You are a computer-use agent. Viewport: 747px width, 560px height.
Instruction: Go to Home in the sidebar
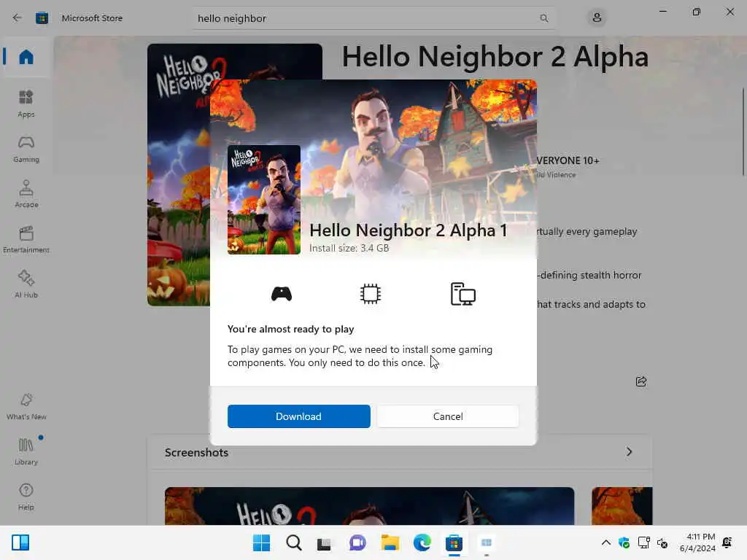coord(26,57)
